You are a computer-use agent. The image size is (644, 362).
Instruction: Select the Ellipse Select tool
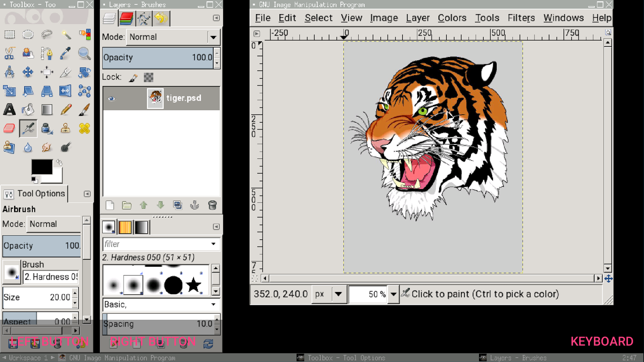coord(28,35)
